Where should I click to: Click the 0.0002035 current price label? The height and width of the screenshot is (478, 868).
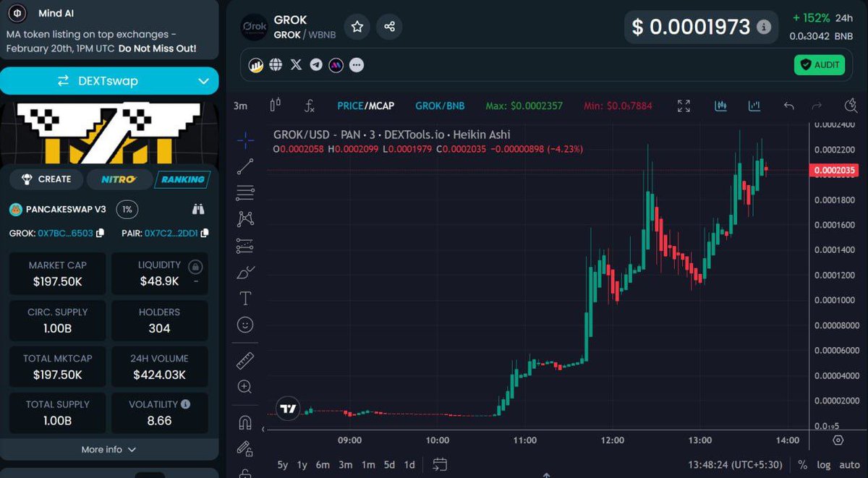coord(833,171)
